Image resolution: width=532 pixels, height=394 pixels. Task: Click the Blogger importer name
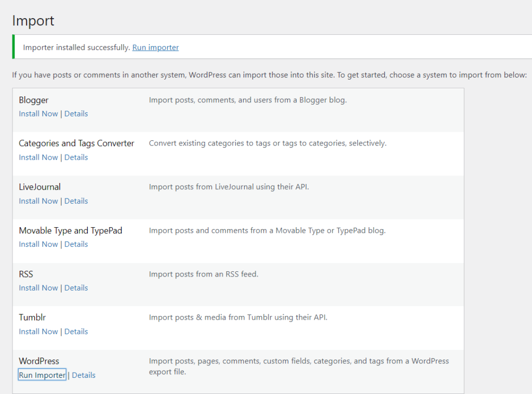tap(34, 100)
